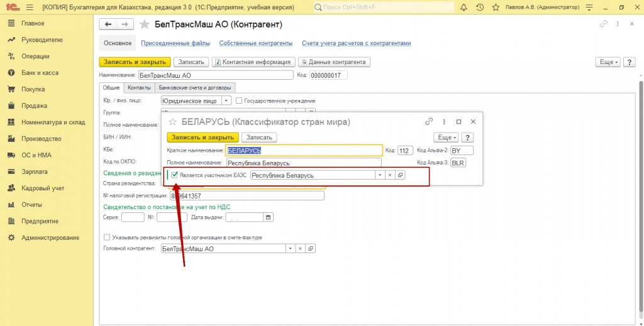Click Код Альфа-2 field BY
Screen dimensions: 644x326
point(462,151)
